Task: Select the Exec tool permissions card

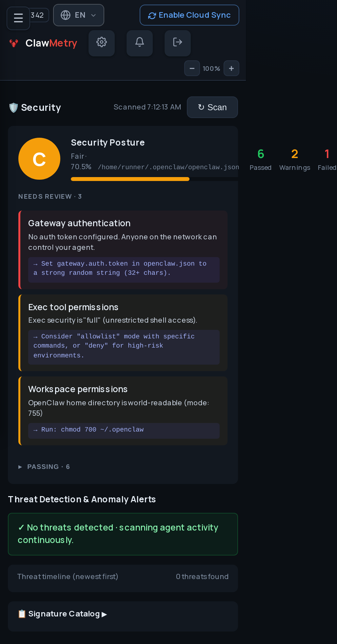Action: pos(123,333)
